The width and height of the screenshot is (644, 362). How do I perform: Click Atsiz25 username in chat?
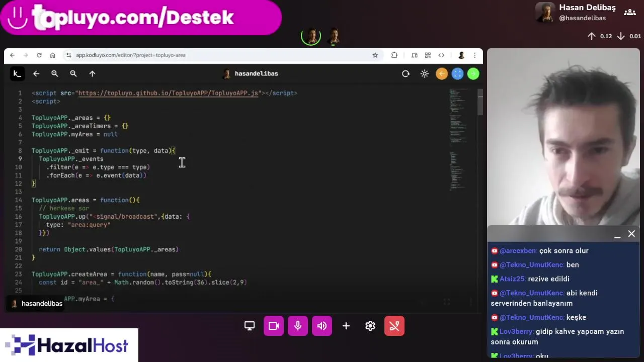(x=512, y=279)
